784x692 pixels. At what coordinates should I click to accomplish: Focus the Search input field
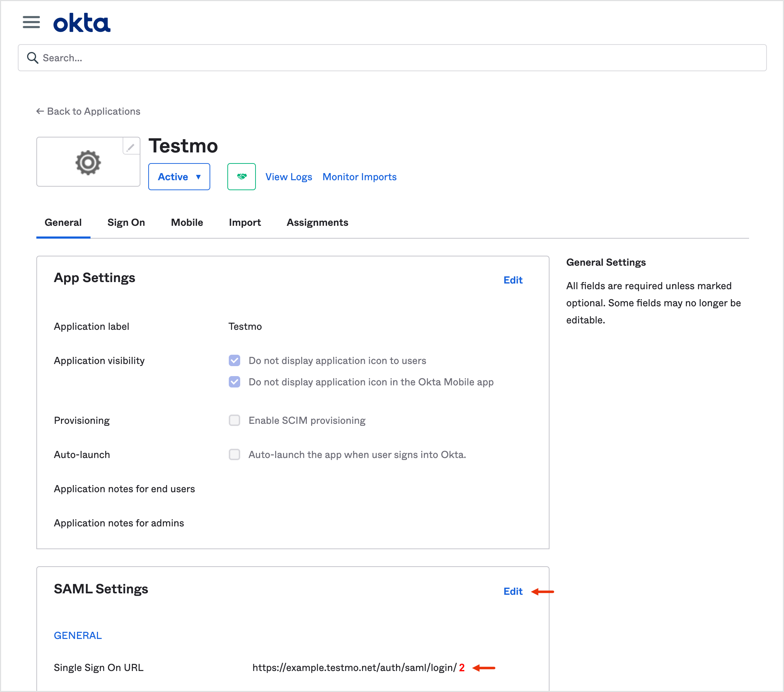coord(392,58)
